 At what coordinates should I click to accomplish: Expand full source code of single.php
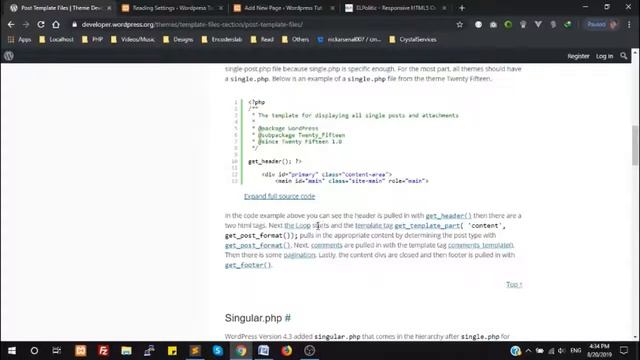pyautogui.click(x=280, y=196)
